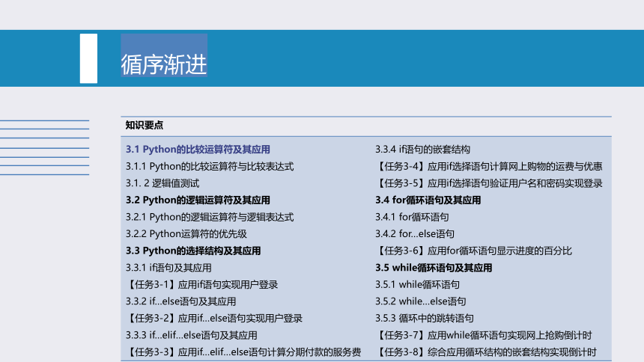Click line 3.5.3 循环中的跳转语句
This screenshot has height=362, width=644.
(425, 318)
